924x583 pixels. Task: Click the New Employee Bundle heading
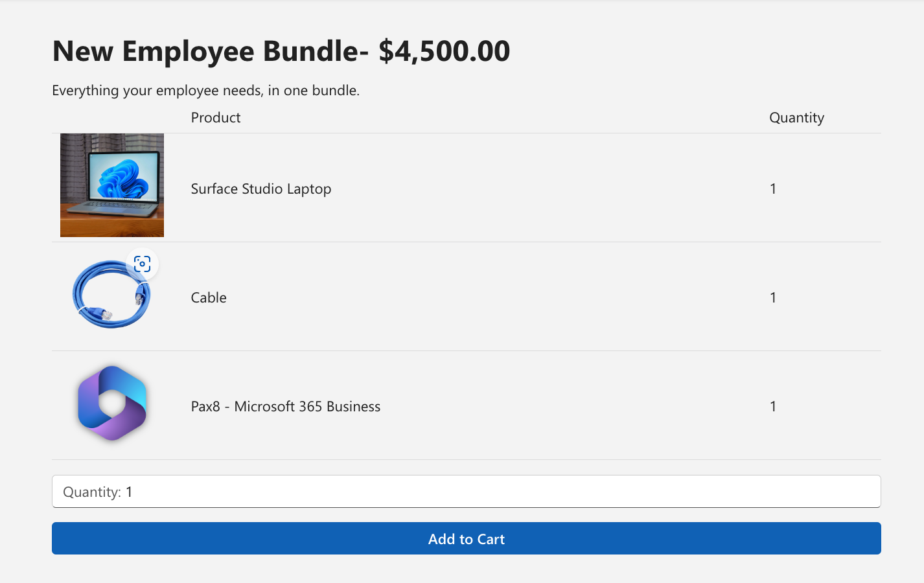pos(281,51)
